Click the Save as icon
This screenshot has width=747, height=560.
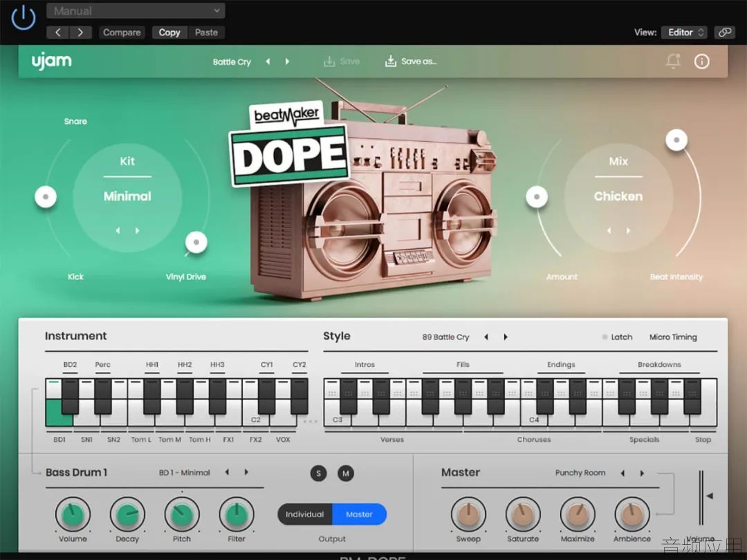coord(391,62)
